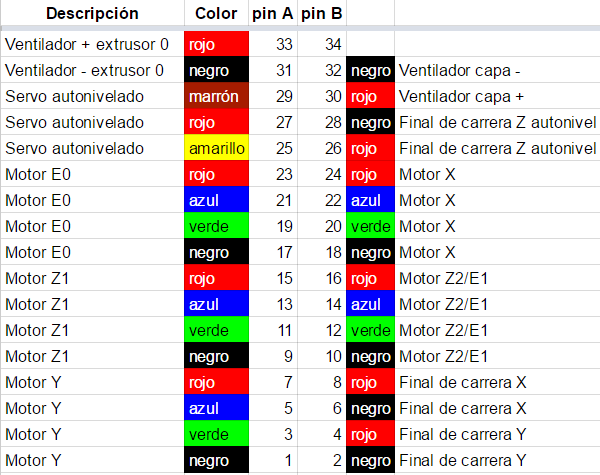This screenshot has width=600, height=475.
Task: Select the cell with pin number 34
Action: coord(322,44)
